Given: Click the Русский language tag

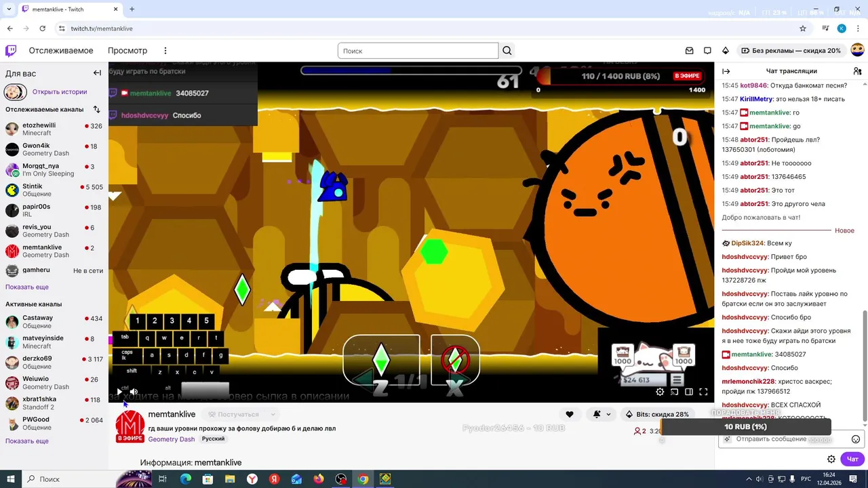Looking at the screenshot, I should click(x=213, y=439).
